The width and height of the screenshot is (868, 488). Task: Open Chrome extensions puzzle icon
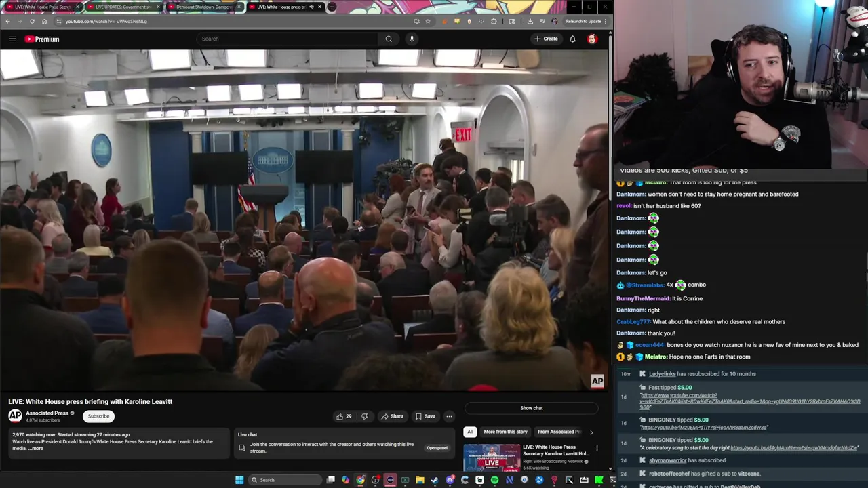tap(494, 21)
